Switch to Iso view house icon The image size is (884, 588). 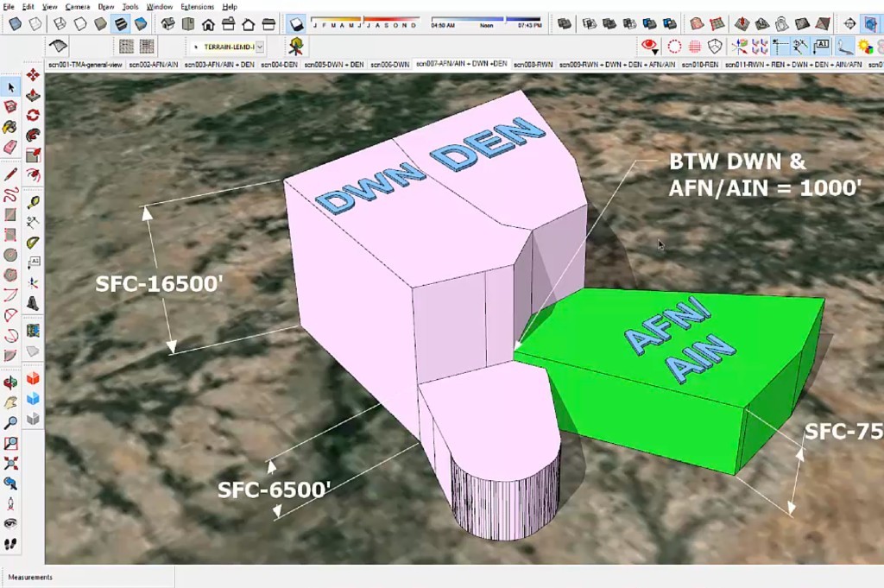pos(167,24)
